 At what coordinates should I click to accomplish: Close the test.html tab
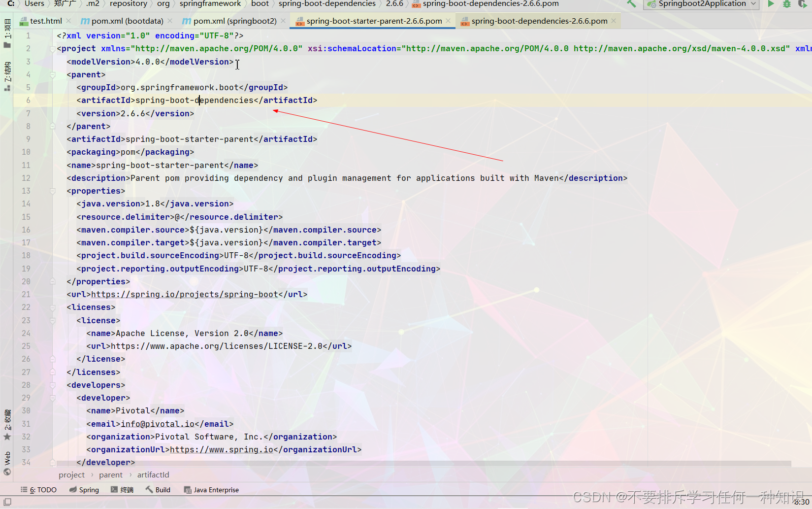(x=68, y=21)
